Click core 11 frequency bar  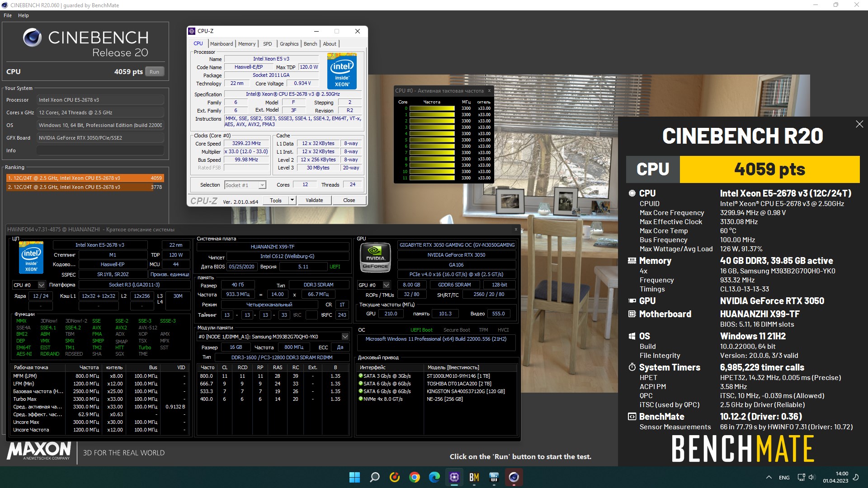[432, 178]
